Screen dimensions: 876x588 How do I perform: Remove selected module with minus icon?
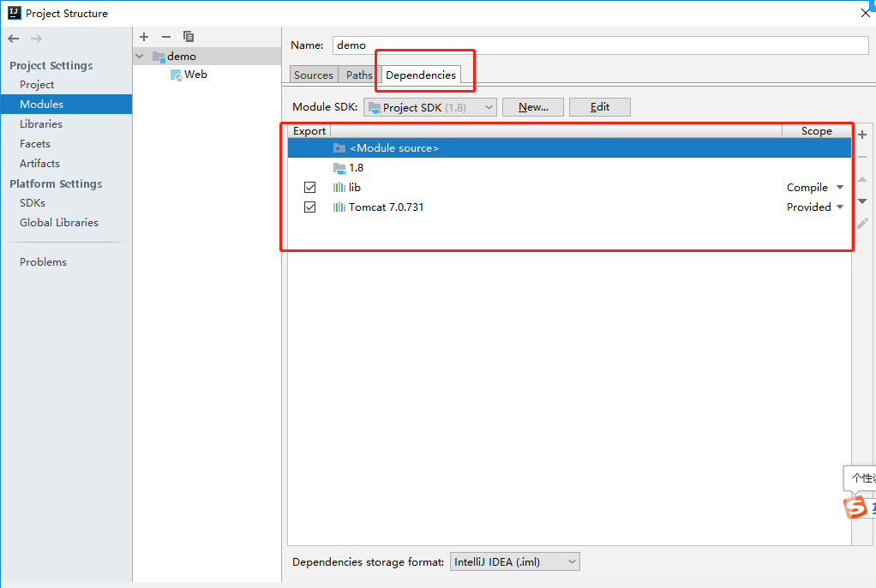166,37
